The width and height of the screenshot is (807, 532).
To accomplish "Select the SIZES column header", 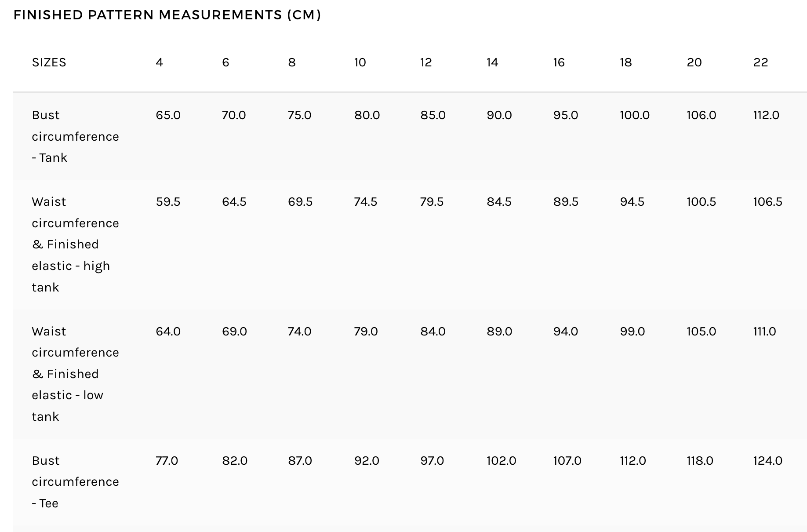I will pyautogui.click(x=49, y=62).
